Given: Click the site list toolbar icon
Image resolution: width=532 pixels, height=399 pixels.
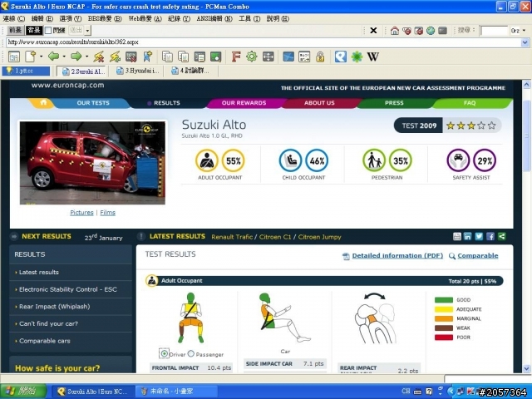Looking at the screenshot, I should [x=14, y=57].
